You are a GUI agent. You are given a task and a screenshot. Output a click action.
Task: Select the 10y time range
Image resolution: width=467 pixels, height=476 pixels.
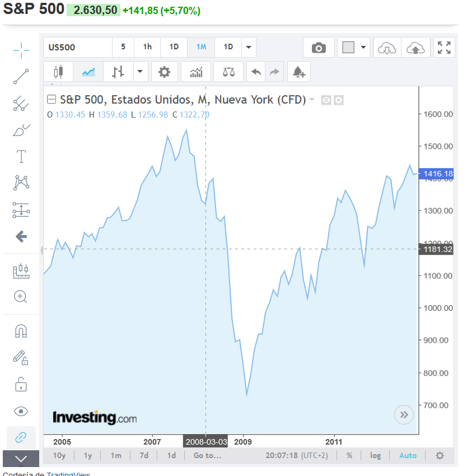coord(59,455)
